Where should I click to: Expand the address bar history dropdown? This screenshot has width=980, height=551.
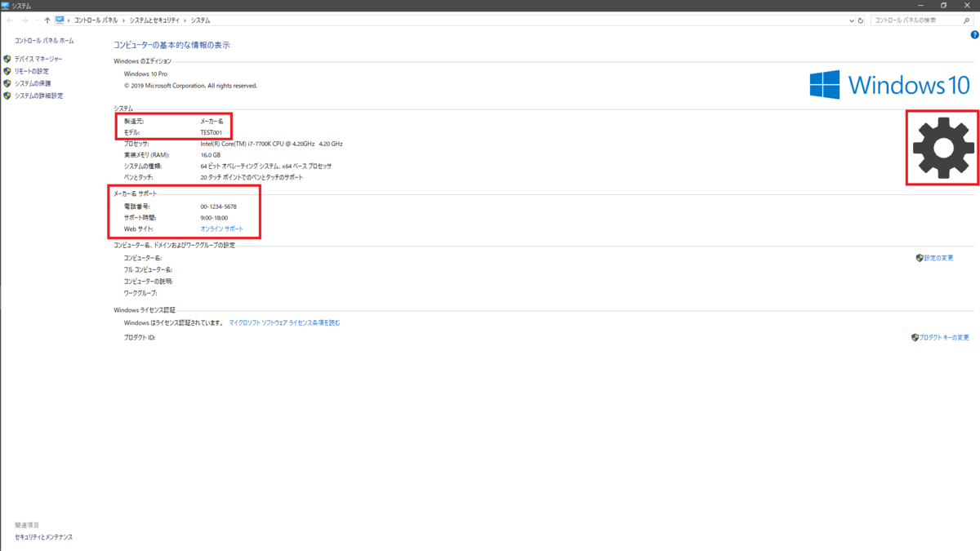(852, 20)
